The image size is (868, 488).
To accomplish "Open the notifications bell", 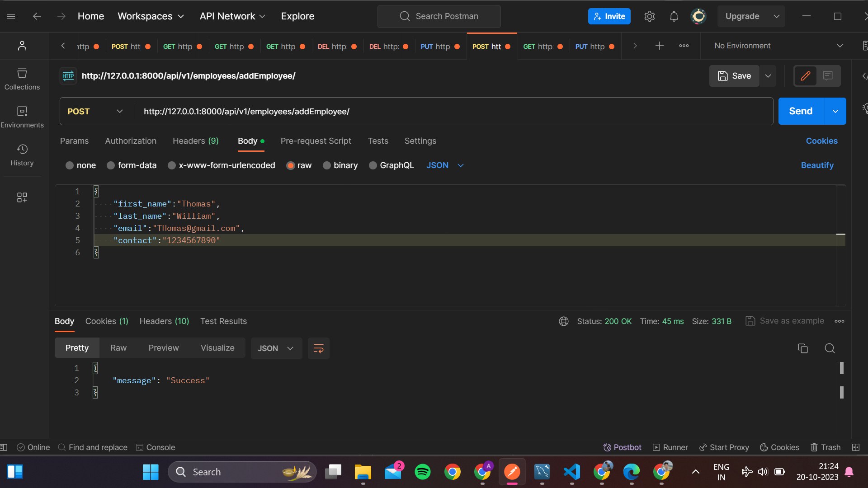I will tap(673, 16).
